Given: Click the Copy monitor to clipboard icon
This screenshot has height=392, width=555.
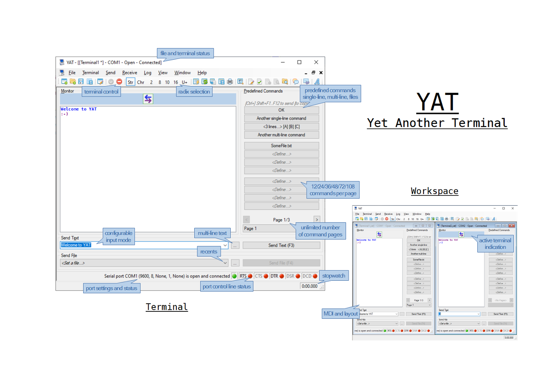Looking at the screenshot, I should click(213, 81).
